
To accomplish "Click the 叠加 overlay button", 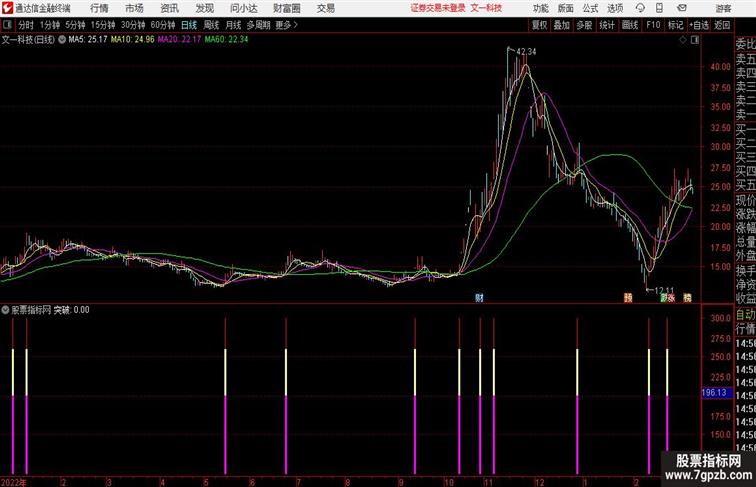I will coord(562,25).
